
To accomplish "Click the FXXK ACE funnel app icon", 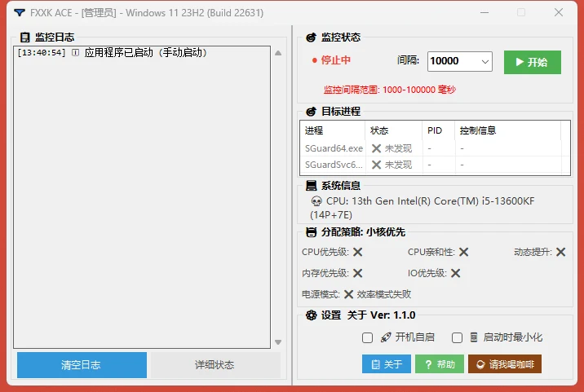I will [x=20, y=13].
